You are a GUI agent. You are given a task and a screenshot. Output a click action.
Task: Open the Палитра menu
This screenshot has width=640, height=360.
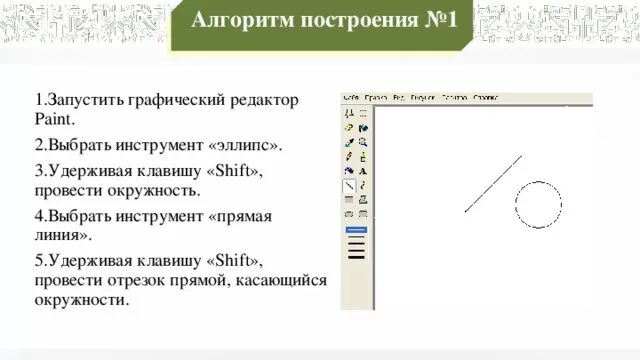454,98
